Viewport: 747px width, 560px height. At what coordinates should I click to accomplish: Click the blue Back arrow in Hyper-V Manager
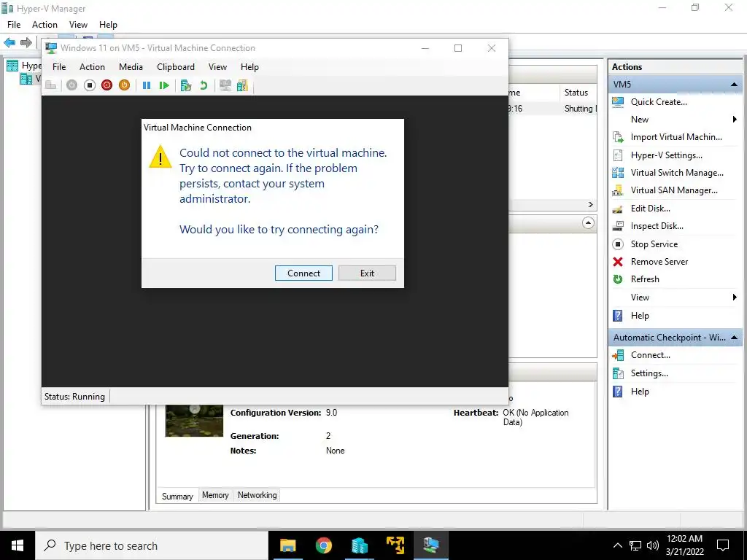point(9,42)
